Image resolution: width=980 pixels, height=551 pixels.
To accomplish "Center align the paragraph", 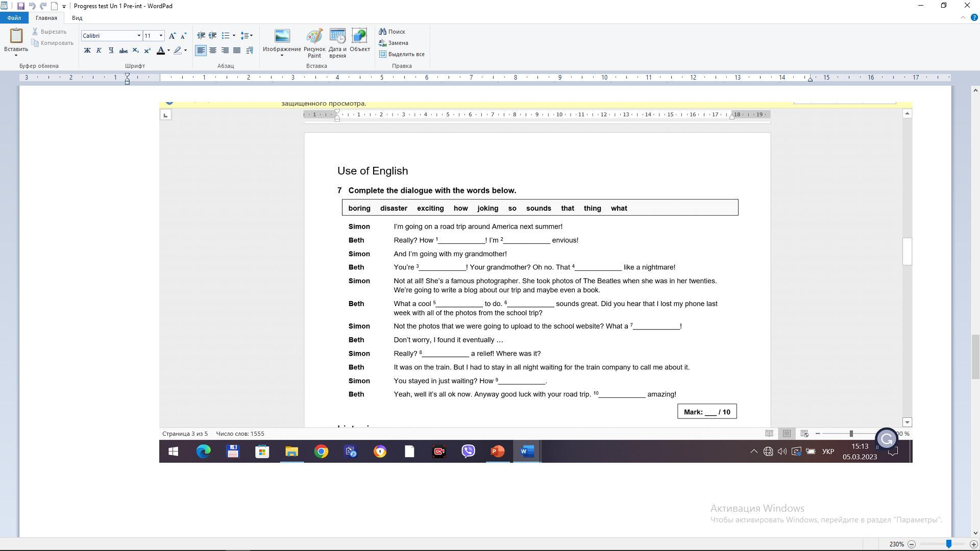I will click(x=213, y=50).
